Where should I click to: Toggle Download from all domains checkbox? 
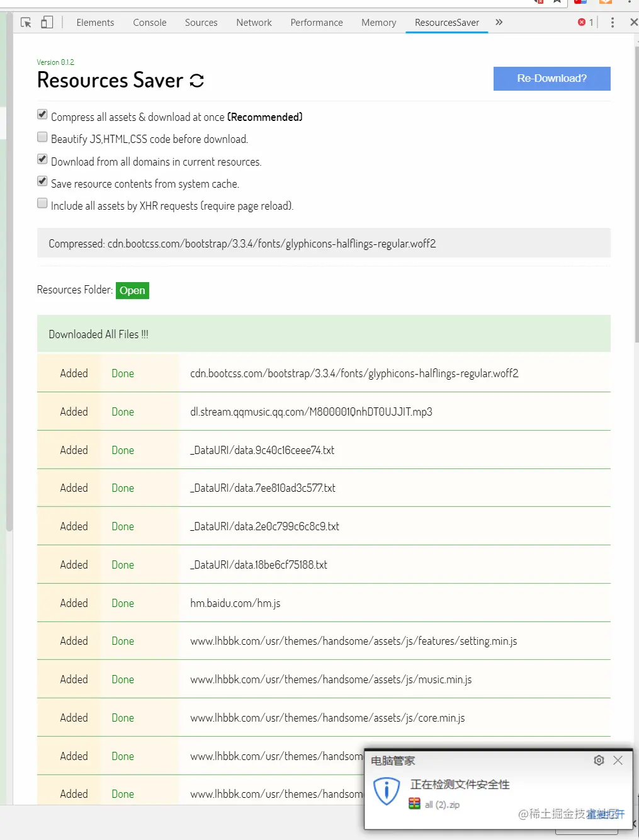[42, 159]
